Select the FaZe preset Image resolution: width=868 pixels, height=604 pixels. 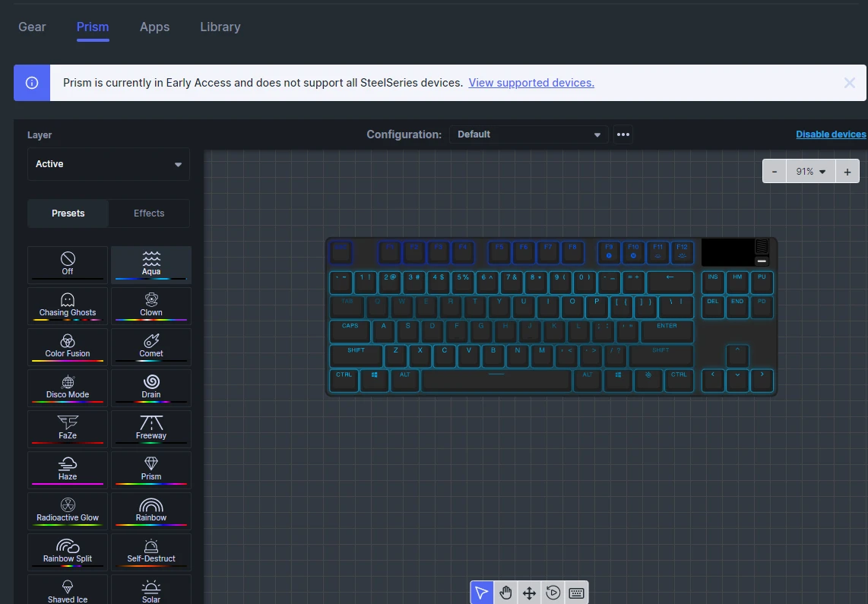point(68,428)
